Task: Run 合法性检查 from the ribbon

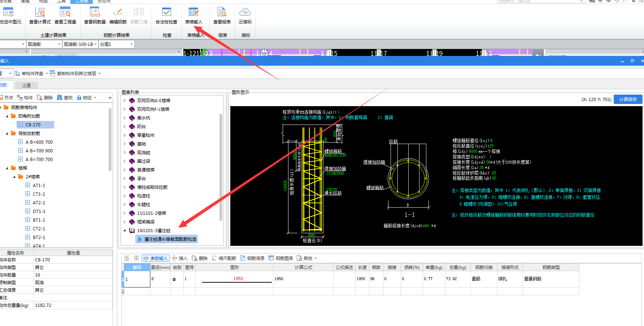Action: [166, 16]
